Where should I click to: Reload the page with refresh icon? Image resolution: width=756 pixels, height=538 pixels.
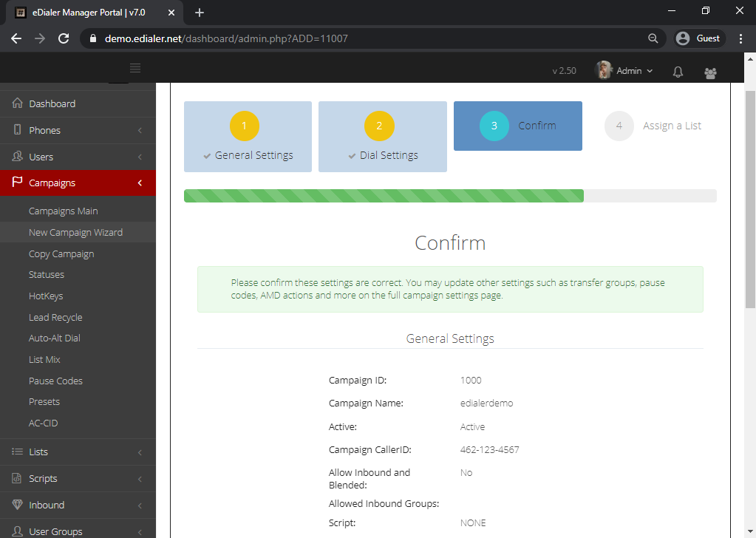click(64, 38)
